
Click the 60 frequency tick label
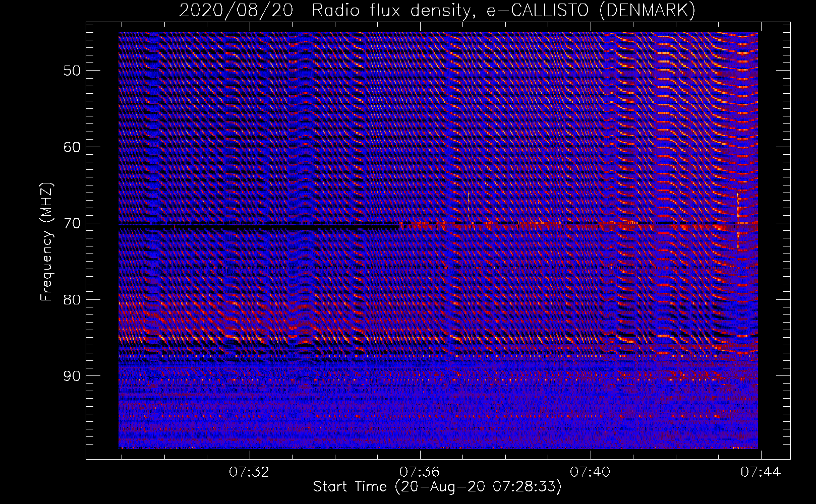click(72, 147)
